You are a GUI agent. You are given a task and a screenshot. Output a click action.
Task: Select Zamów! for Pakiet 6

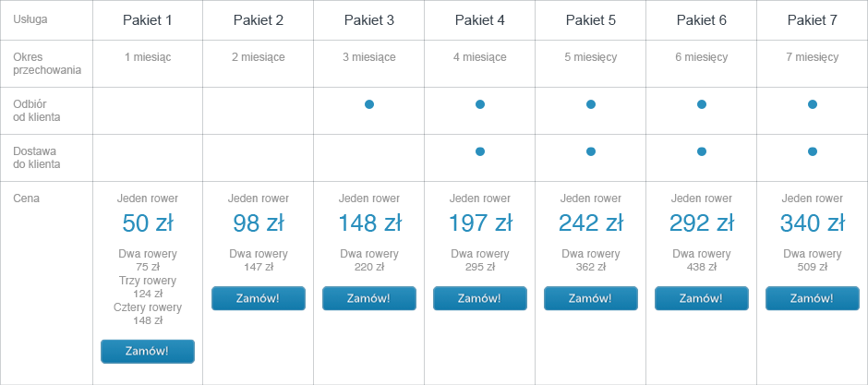702,298
